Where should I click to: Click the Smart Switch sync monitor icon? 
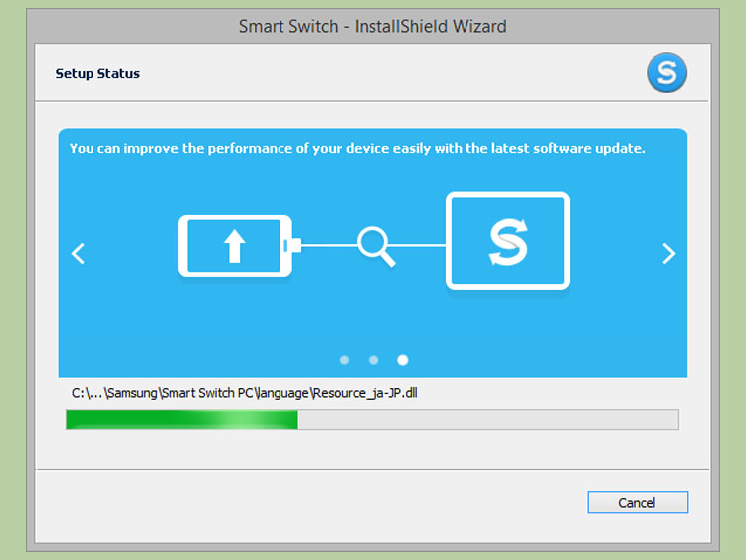pos(507,241)
